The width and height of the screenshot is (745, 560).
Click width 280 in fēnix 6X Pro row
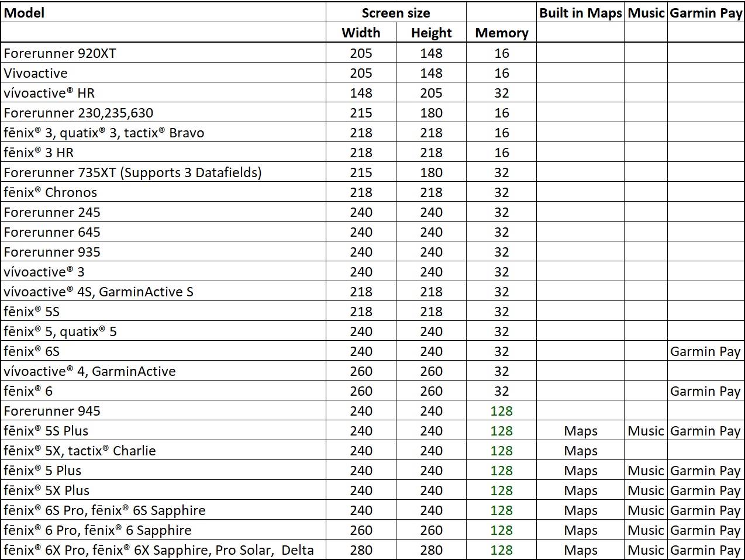point(361,550)
